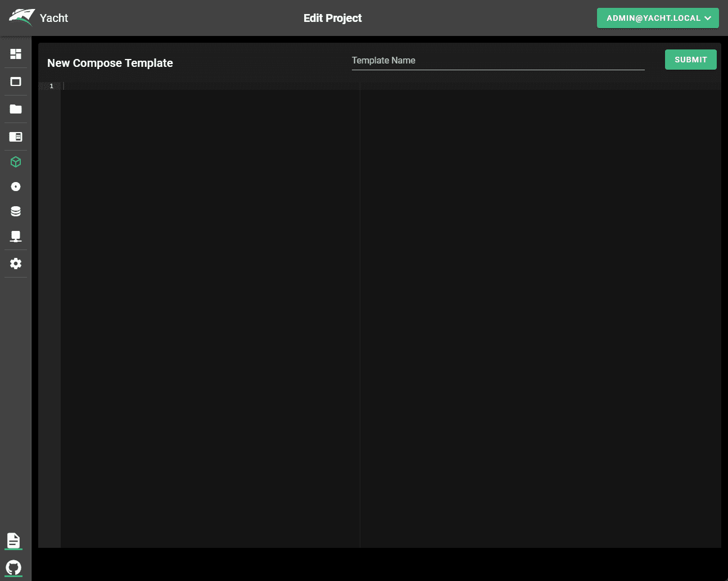Click the Yacht logo icon
728x581 pixels.
(x=22, y=17)
